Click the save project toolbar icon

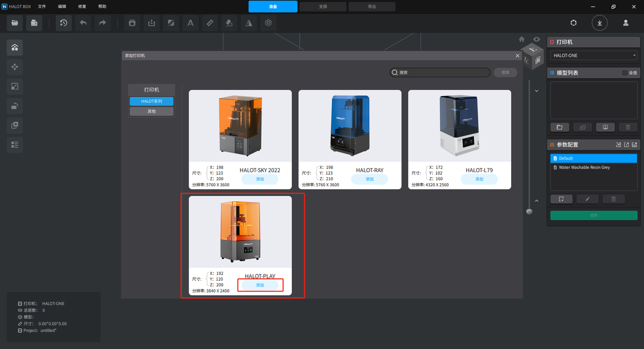pos(34,23)
